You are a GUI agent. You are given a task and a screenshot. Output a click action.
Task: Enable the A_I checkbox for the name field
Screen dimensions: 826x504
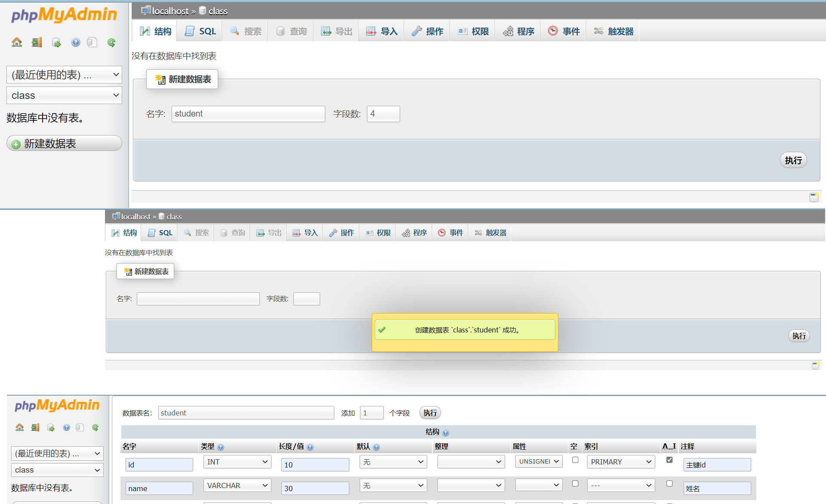click(669, 483)
